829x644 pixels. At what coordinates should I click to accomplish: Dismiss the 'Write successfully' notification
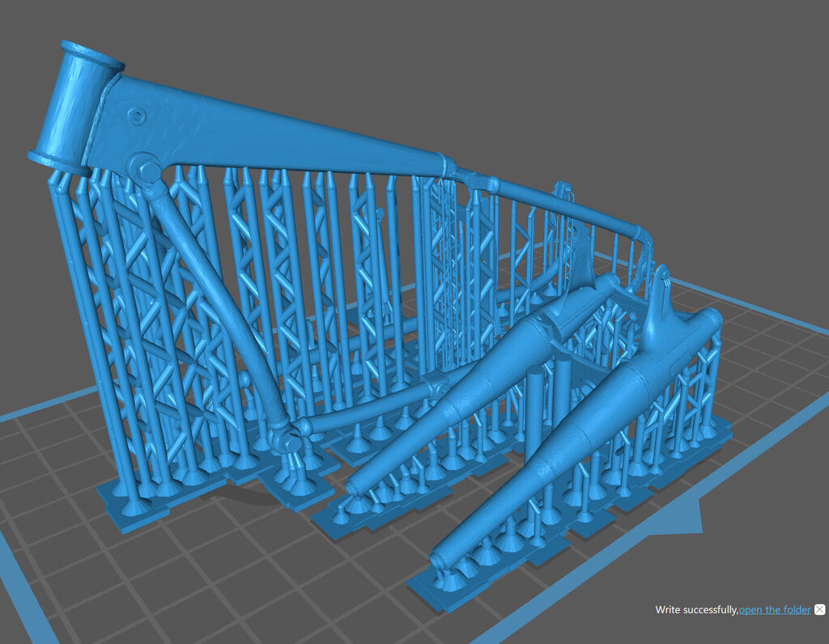click(819, 609)
